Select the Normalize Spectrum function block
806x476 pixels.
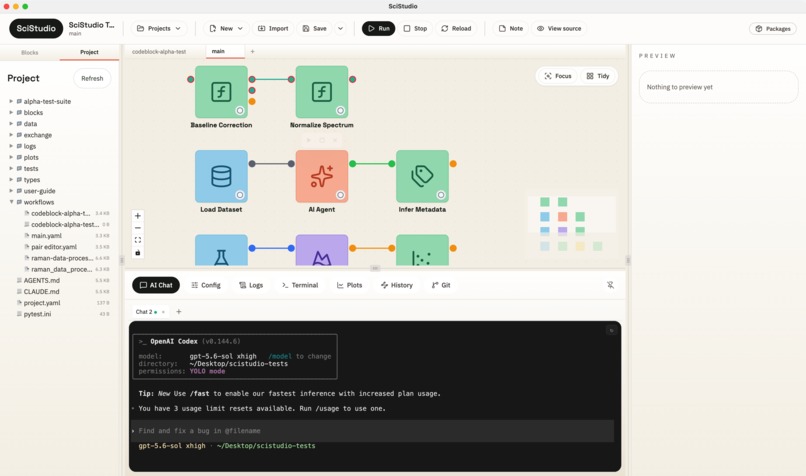click(x=322, y=92)
